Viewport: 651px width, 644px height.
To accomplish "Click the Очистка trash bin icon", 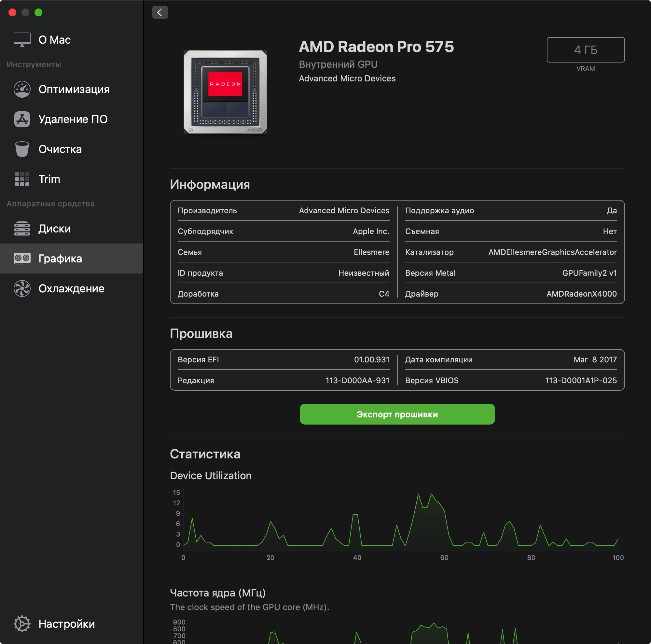I will [x=22, y=149].
